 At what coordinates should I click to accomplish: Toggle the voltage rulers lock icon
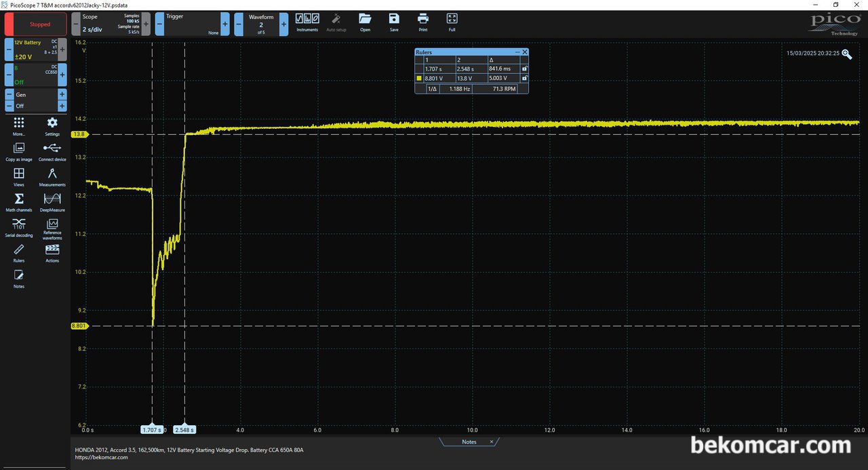click(x=524, y=79)
